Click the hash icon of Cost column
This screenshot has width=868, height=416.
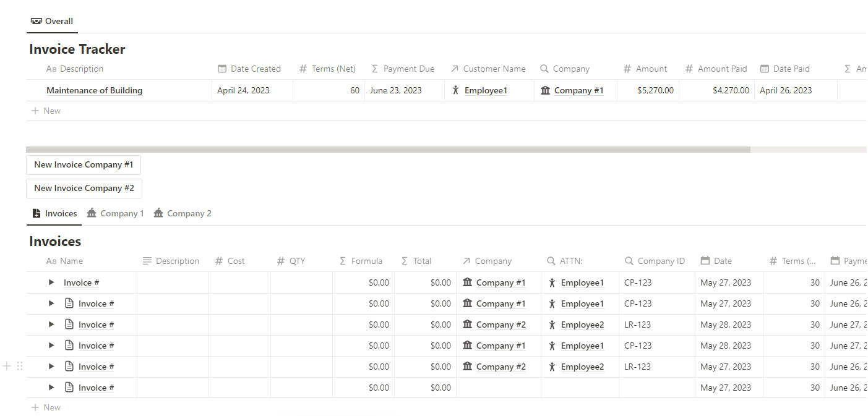[219, 261]
